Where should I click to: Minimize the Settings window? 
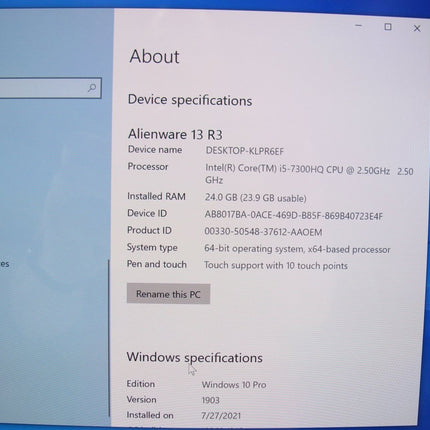359,26
